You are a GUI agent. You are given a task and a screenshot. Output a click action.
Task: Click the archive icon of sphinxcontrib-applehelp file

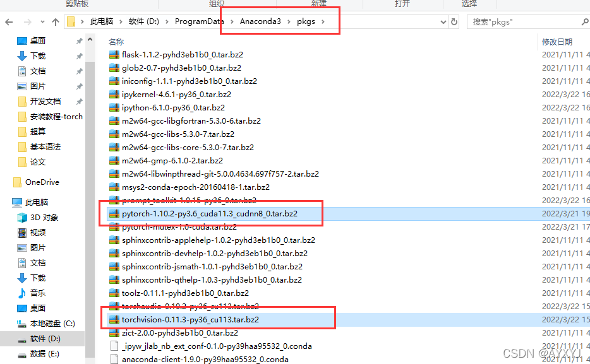pyautogui.click(x=114, y=240)
